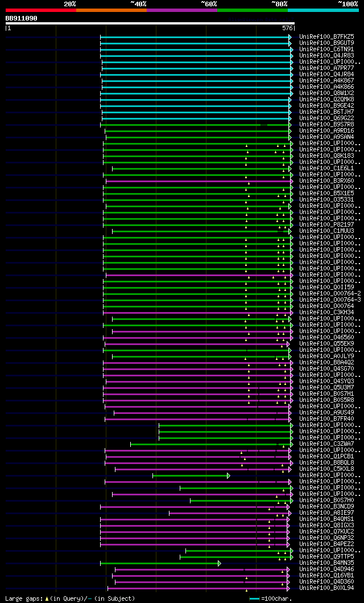
Task: Select hit UniRef100_B0S7H0
Action: point(327,501)
